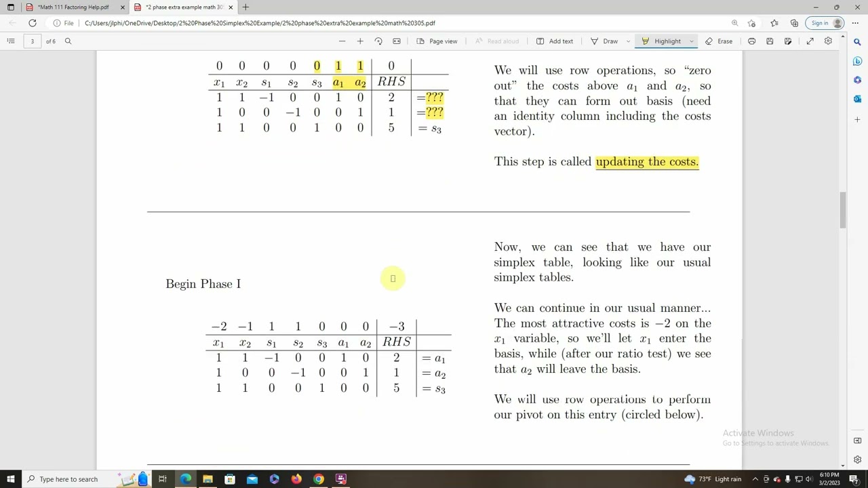The width and height of the screenshot is (868, 488).
Task: Zoom in on the PDF
Action: (360, 41)
